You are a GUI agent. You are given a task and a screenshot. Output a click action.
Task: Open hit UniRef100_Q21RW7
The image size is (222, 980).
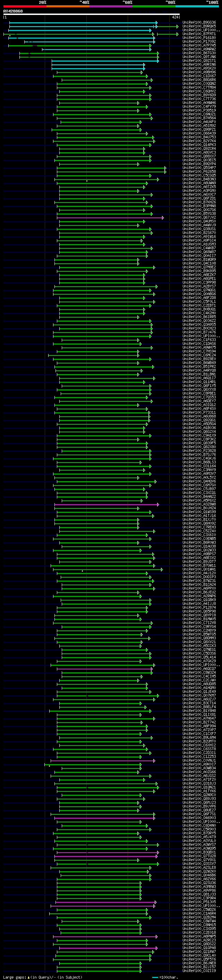pos(199,951)
